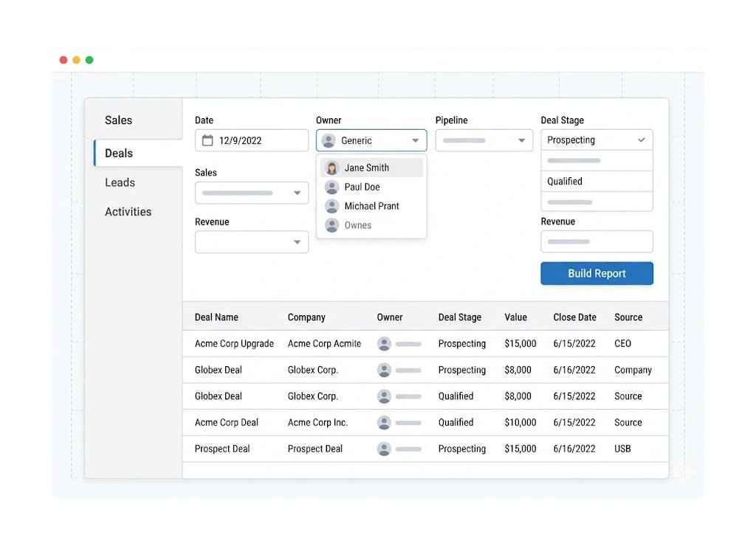Click the Source column header
Screen dimensions: 756x547
[628, 317]
